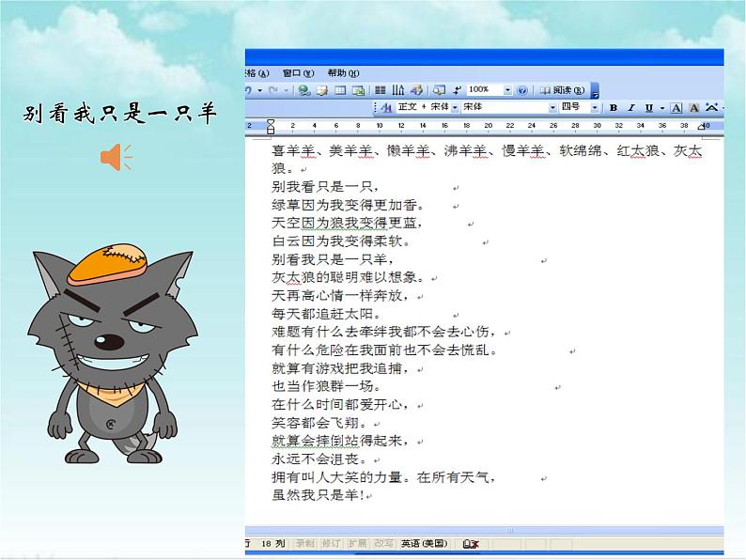Click the Undo arrow icon
Image resolution: width=746 pixels, height=560 pixels.
click(249, 90)
